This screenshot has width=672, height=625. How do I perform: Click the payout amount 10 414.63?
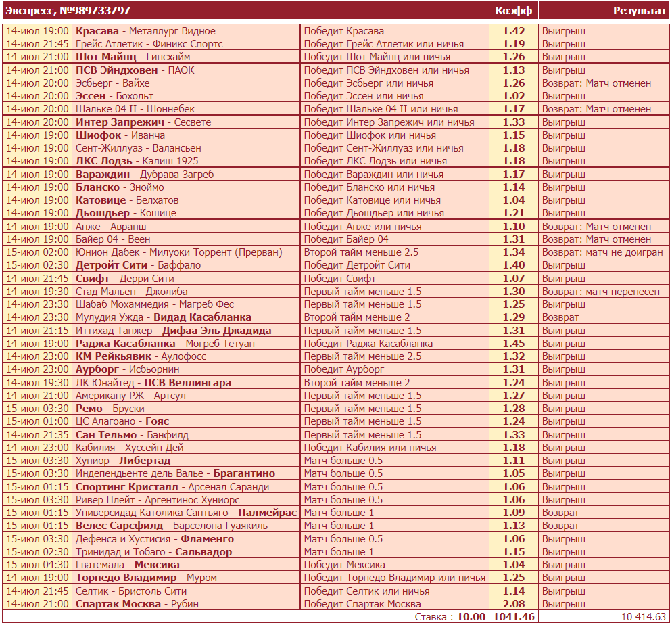point(644,617)
